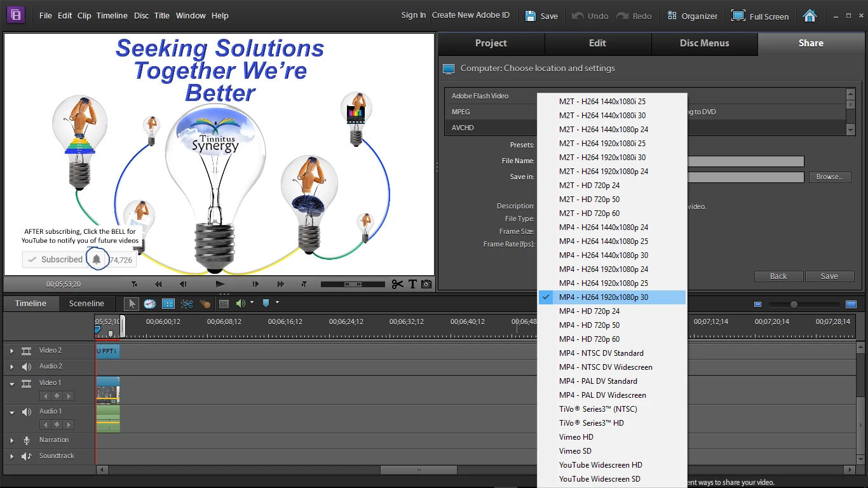Click the blue frame Properties icon
Image resolution: width=868 pixels, height=488 pixels.
[168, 304]
